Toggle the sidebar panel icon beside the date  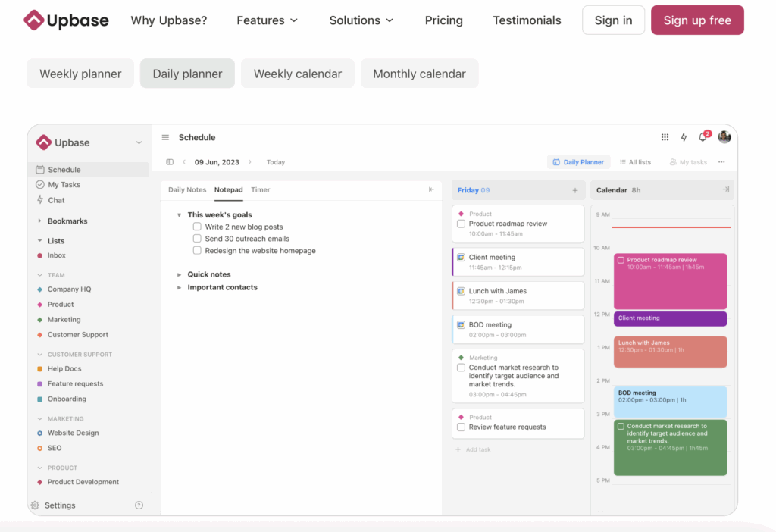(x=170, y=162)
